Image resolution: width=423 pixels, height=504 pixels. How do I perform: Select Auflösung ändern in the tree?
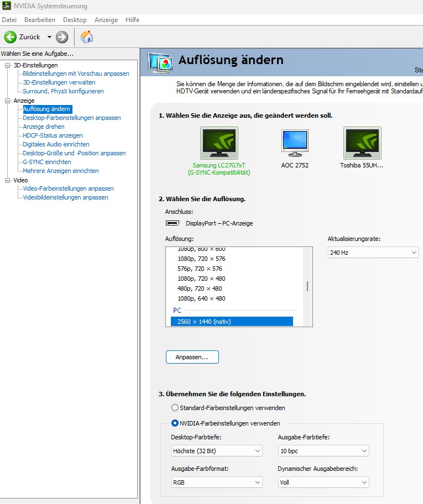coord(48,109)
